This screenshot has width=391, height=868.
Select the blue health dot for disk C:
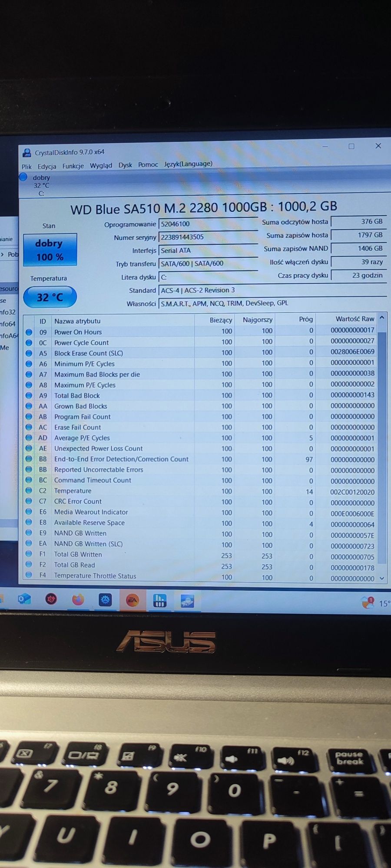pos(23,177)
